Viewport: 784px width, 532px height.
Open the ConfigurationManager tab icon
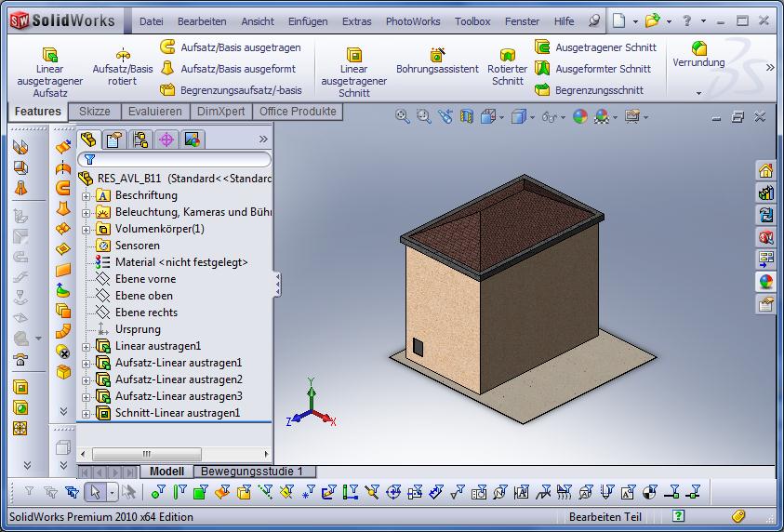click(140, 140)
